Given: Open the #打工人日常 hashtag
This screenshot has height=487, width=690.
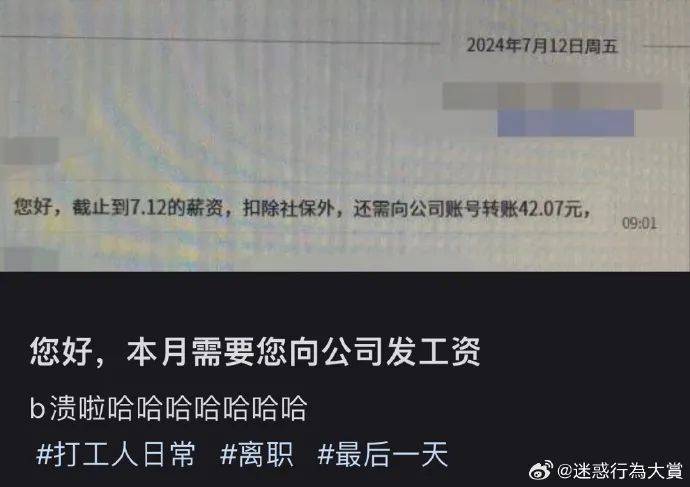Looking at the screenshot, I should point(115,454).
